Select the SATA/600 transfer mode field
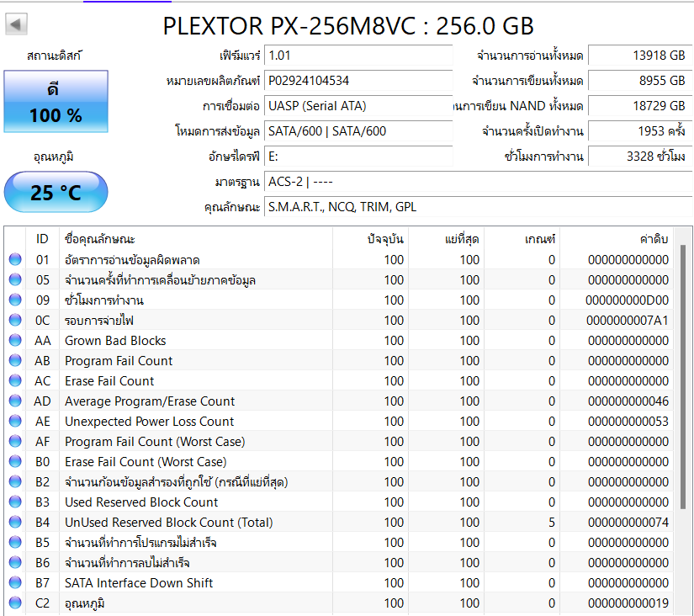This screenshot has height=616, width=694. tap(358, 131)
